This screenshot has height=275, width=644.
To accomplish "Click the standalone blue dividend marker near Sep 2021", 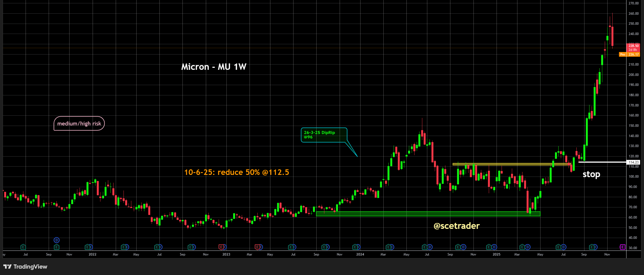I will coord(56,240).
